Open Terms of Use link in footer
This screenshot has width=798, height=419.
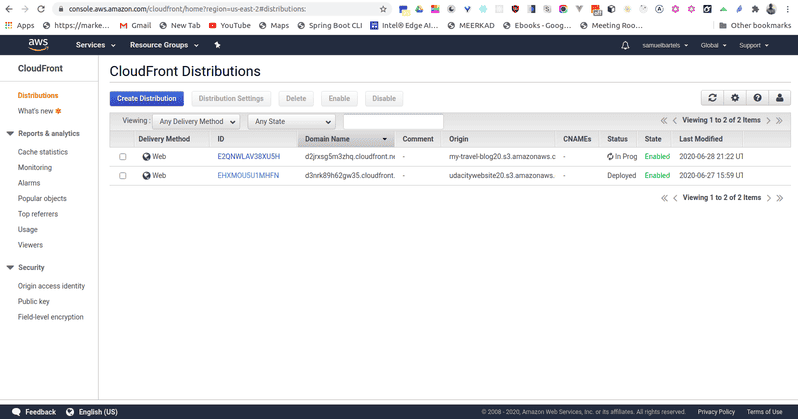764,412
